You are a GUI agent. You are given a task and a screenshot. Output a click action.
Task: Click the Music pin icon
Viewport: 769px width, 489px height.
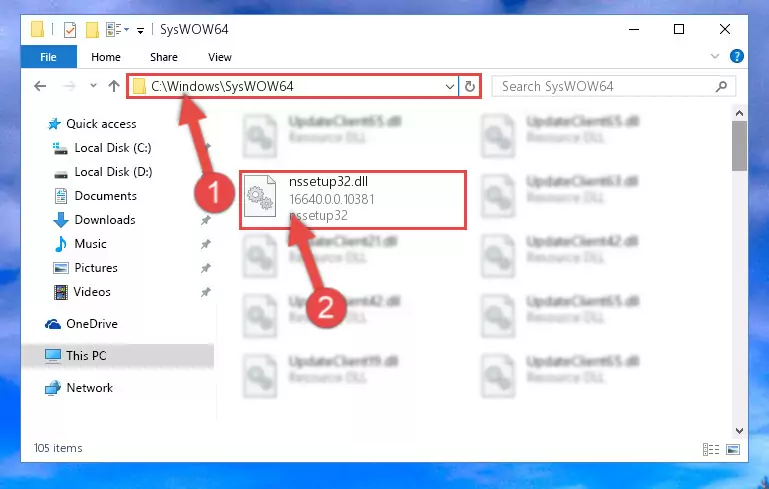point(205,244)
